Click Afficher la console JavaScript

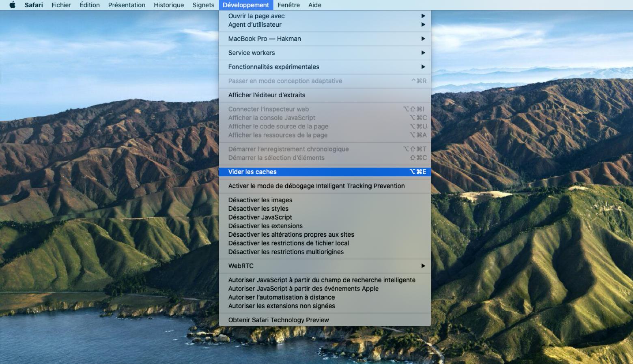tap(325, 118)
